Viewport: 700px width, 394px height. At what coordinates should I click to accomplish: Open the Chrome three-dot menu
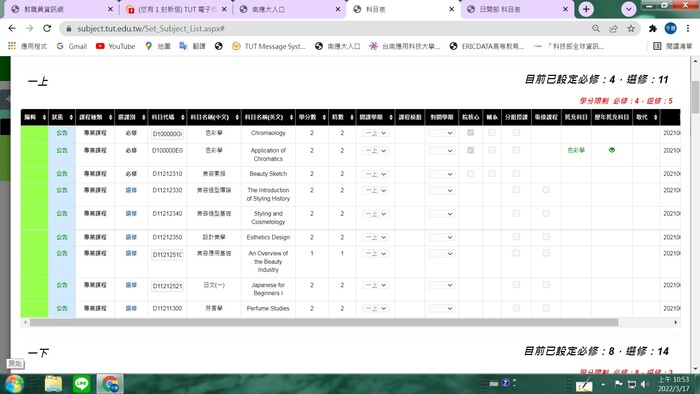tap(688, 29)
